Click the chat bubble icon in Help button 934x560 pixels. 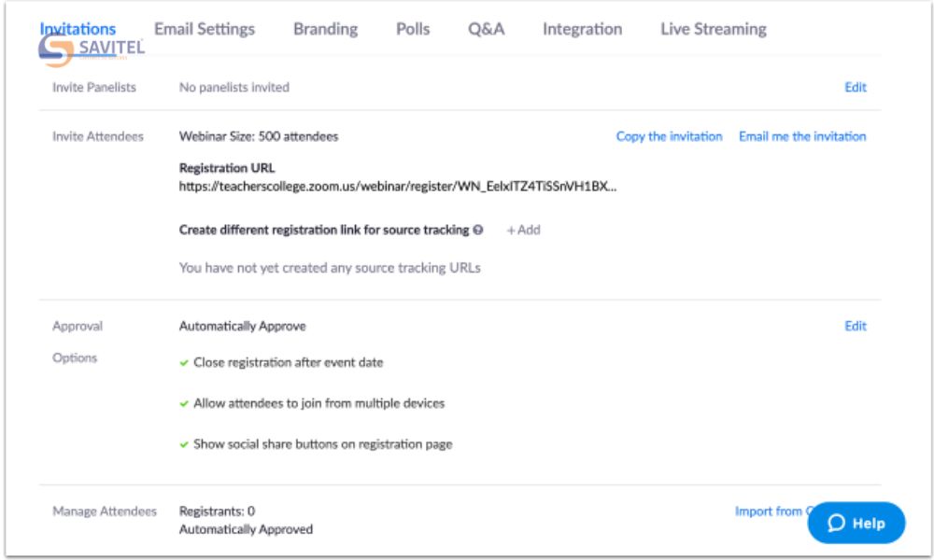coord(837,523)
